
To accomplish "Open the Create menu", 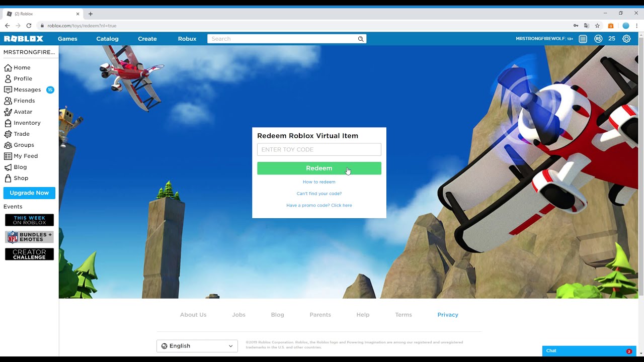I will pyautogui.click(x=147, y=39).
